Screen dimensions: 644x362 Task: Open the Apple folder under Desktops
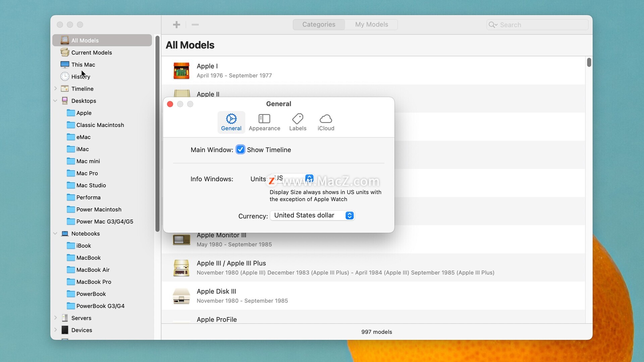pos(102,113)
